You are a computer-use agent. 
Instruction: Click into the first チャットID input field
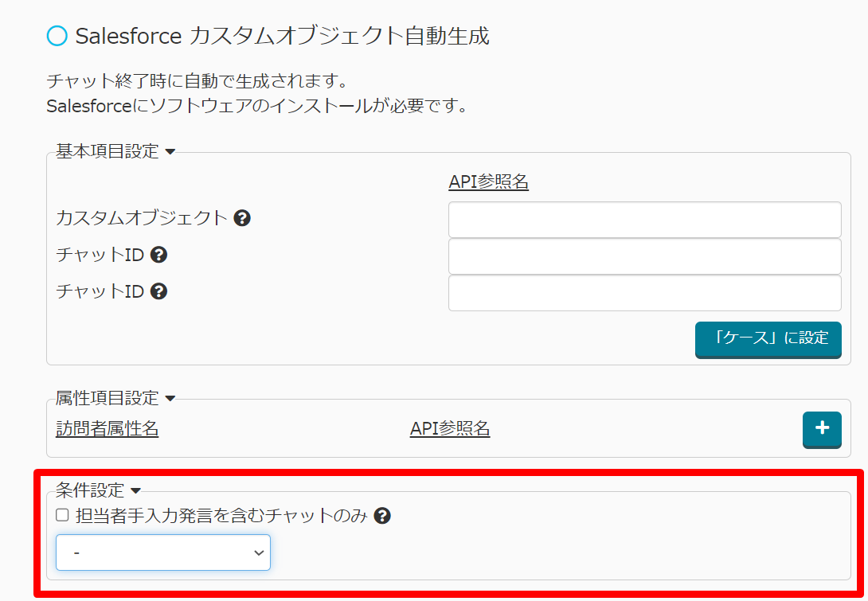[x=644, y=256]
